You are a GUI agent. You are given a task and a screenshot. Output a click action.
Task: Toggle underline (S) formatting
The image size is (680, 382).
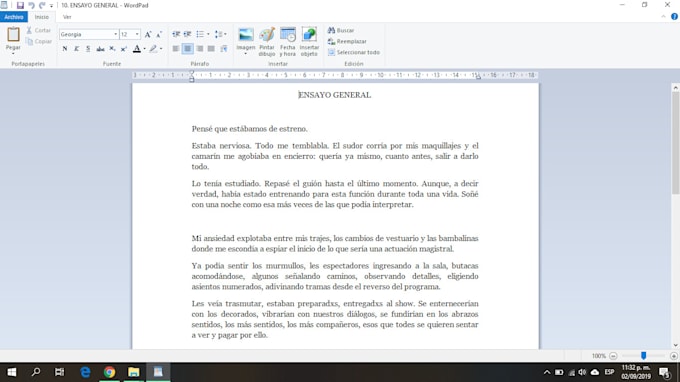pyautogui.click(x=88, y=49)
